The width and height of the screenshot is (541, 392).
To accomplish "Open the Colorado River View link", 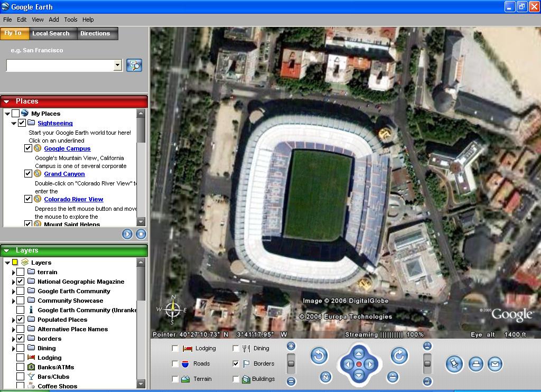I will [73, 199].
